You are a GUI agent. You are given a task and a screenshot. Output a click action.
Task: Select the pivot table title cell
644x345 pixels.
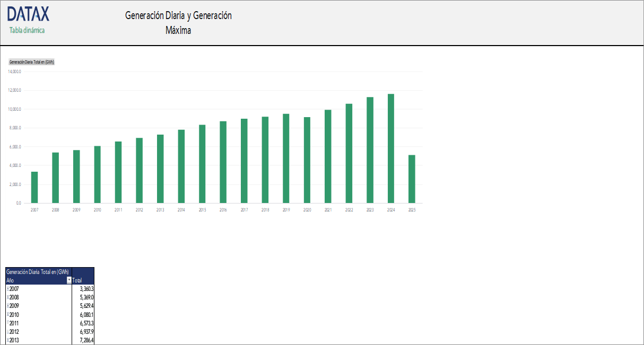pyautogui.click(x=38, y=271)
